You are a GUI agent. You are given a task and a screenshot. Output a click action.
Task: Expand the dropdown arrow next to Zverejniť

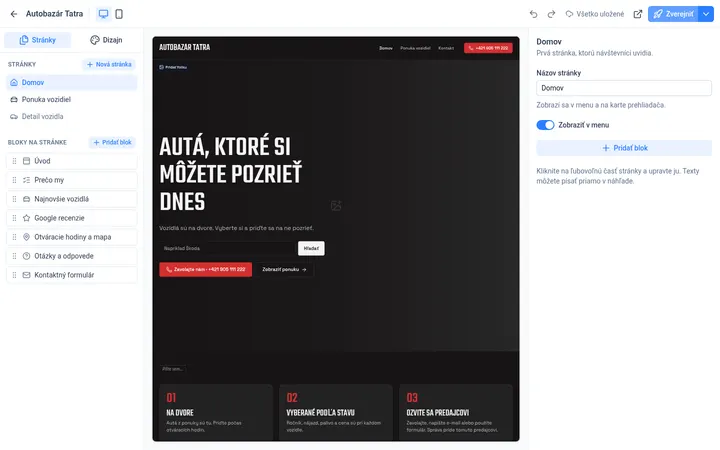(x=706, y=14)
